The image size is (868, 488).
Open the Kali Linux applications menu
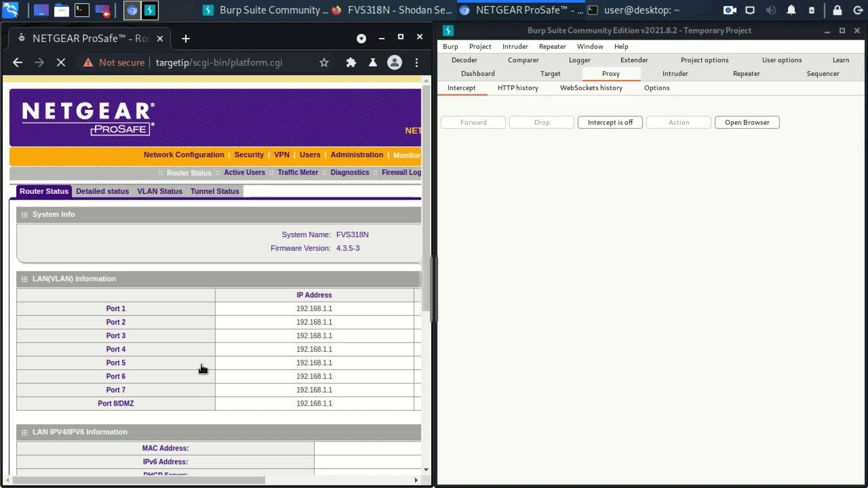[10, 10]
